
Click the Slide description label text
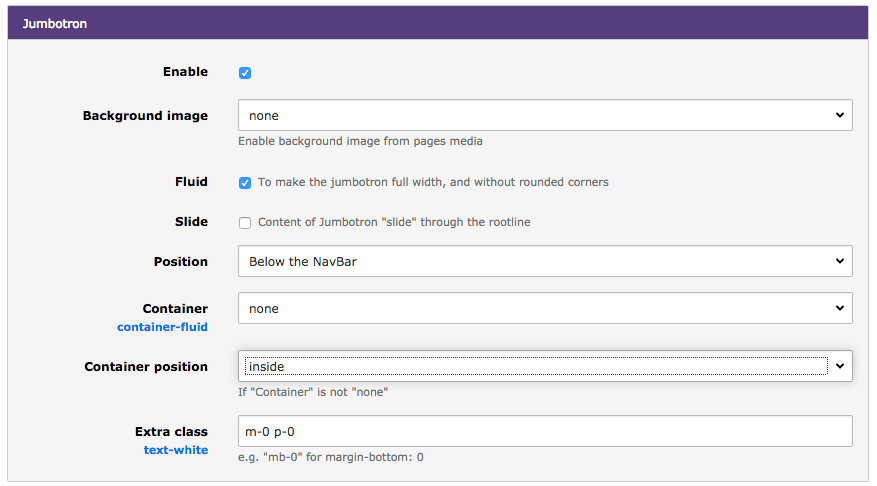[394, 222]
